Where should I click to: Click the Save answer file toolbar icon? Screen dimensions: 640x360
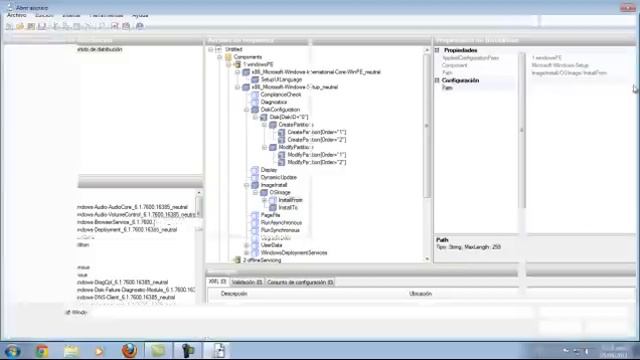pyautogui.click(x=42, y=26)
